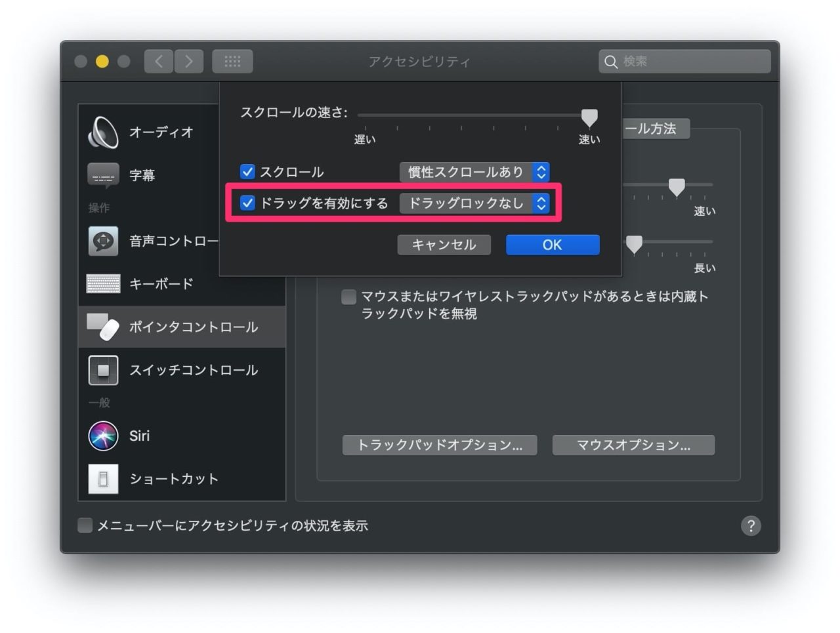The width and height of the screenshot is (840, 633).
Task: Open the Show All preferences grid icon
Action: pos(232,61)
